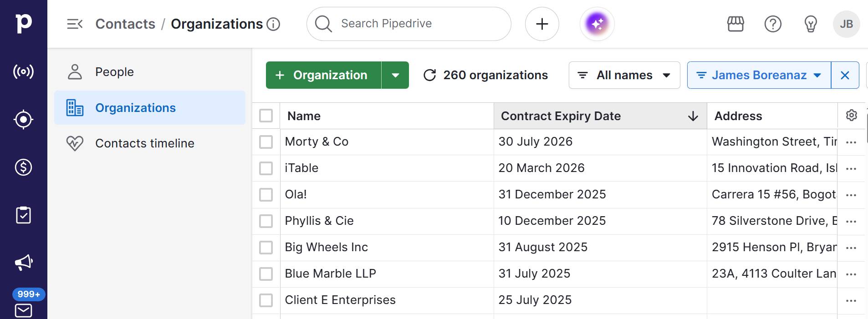Open Contacts timeline menu item
This screenshot has width=868, height=319.
[150, 143]
